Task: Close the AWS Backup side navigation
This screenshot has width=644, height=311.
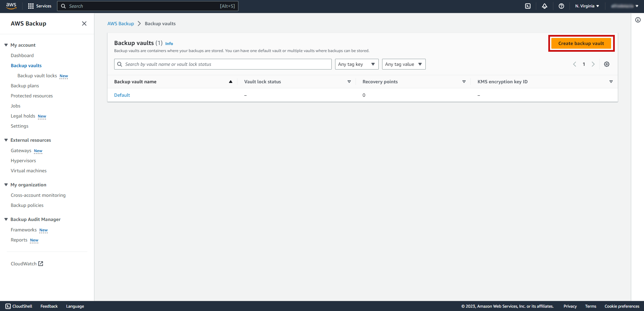Action: coord(84,24)
